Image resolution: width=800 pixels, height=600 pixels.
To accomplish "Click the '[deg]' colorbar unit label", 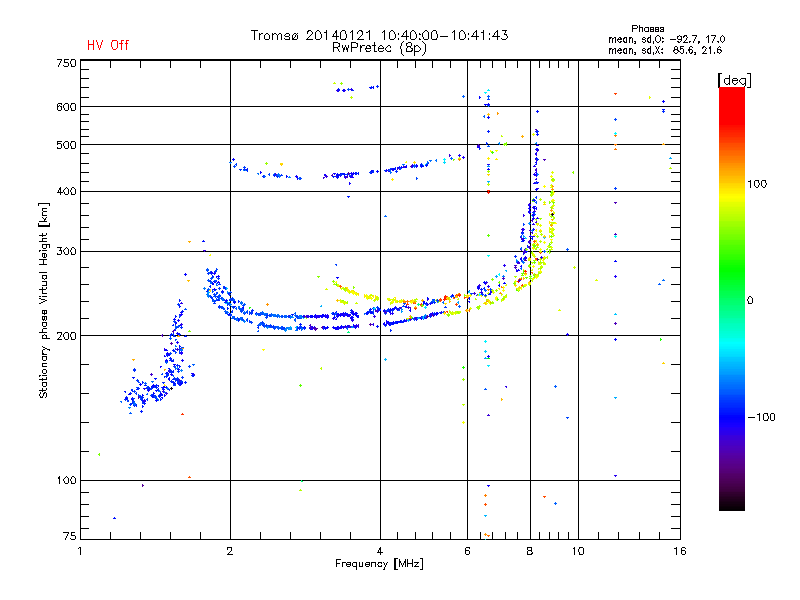I will pyautogui.click(x=734, y=80).
